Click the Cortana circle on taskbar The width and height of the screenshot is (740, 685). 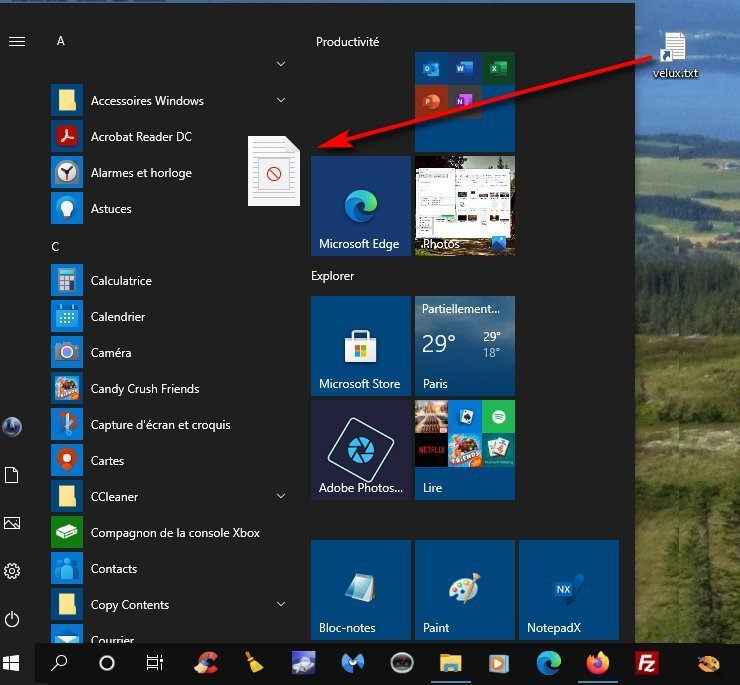(x=107, y=663)
